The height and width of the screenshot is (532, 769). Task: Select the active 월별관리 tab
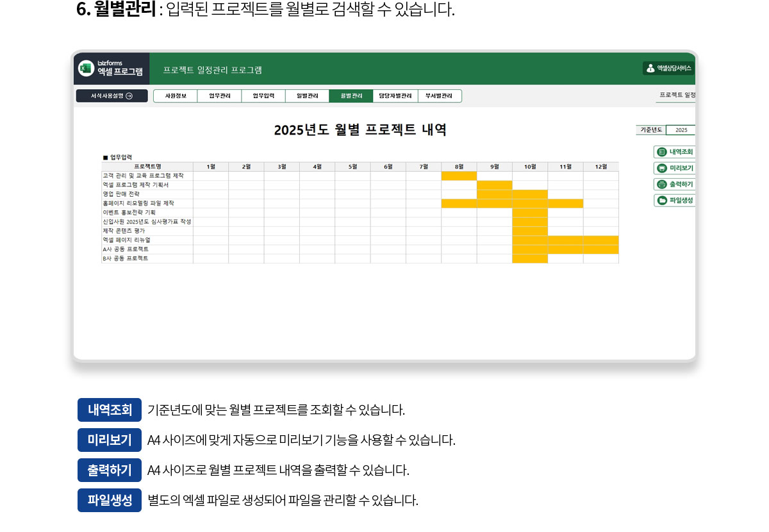click(x=351, y=96)
